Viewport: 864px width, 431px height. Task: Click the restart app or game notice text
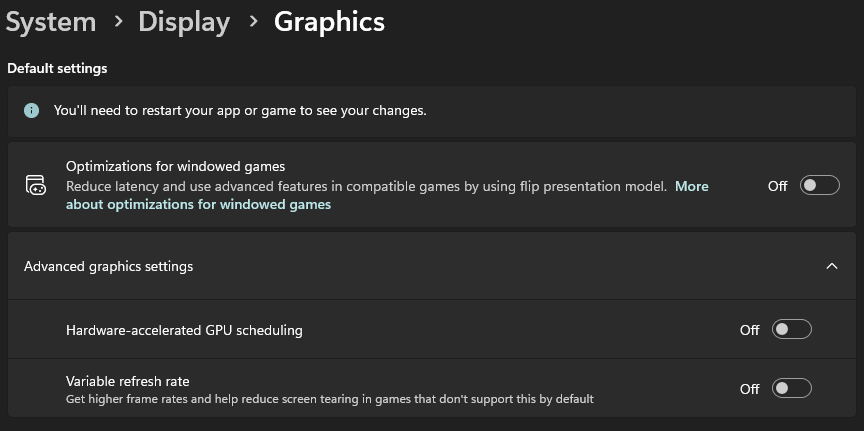(x=240, y=110)
